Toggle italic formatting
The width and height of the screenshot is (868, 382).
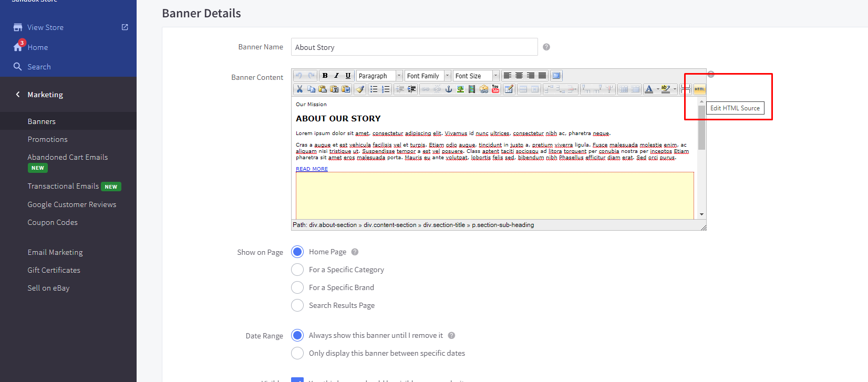336,76
